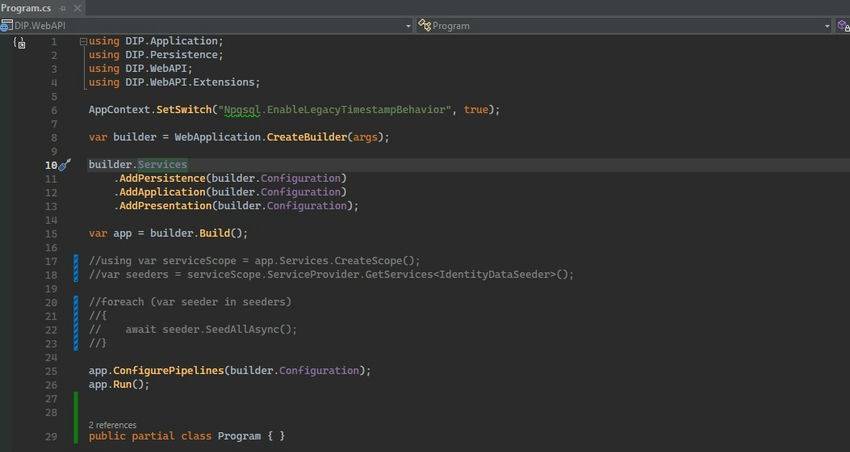Click the 'Npgsql.EnableLegacyTimestampBehavior' string
Screen dimensions: 850x452
[x=334, y=109]
